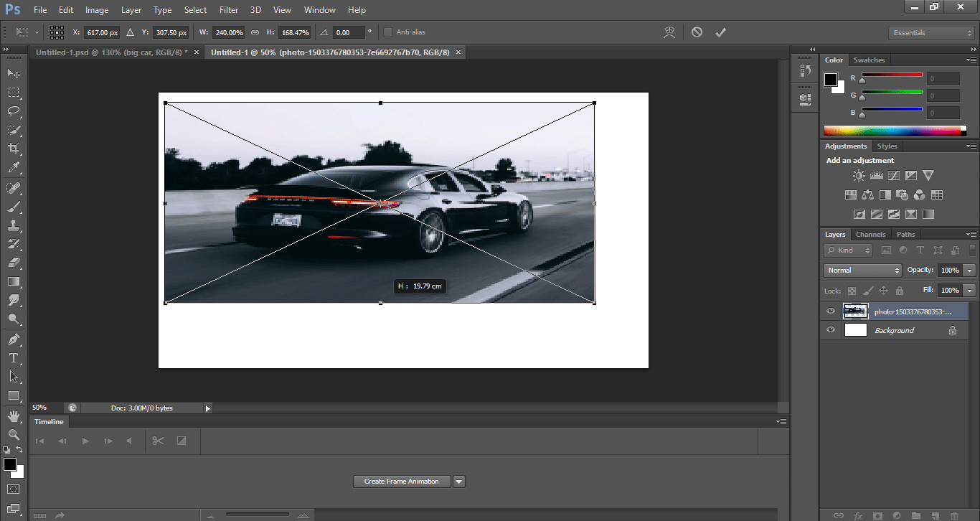Screen dimensions: 980x521
Task: Select the Horizontal Type tool
Action: coord(14,357)
